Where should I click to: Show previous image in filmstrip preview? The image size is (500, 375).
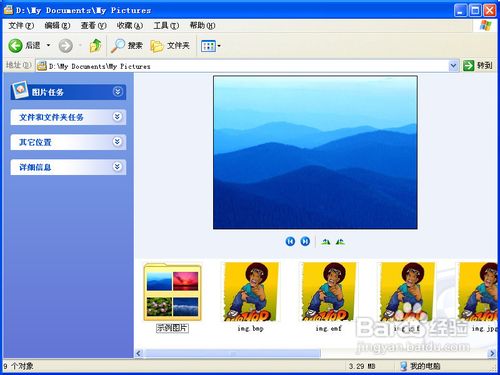(x=290, y=241)
